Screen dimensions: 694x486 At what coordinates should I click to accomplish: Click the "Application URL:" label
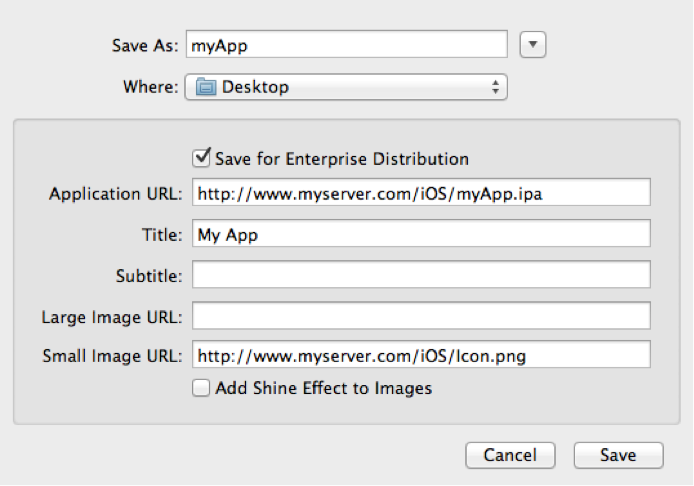point(115,194)
